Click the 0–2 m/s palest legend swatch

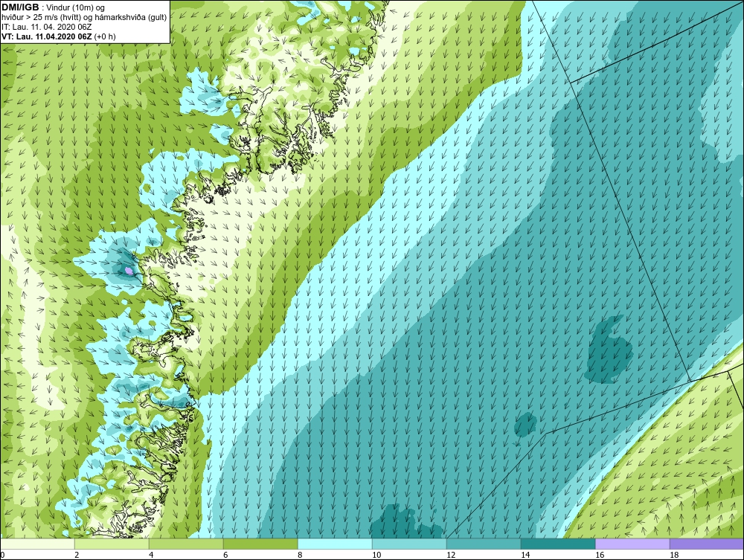pos(37,544)
